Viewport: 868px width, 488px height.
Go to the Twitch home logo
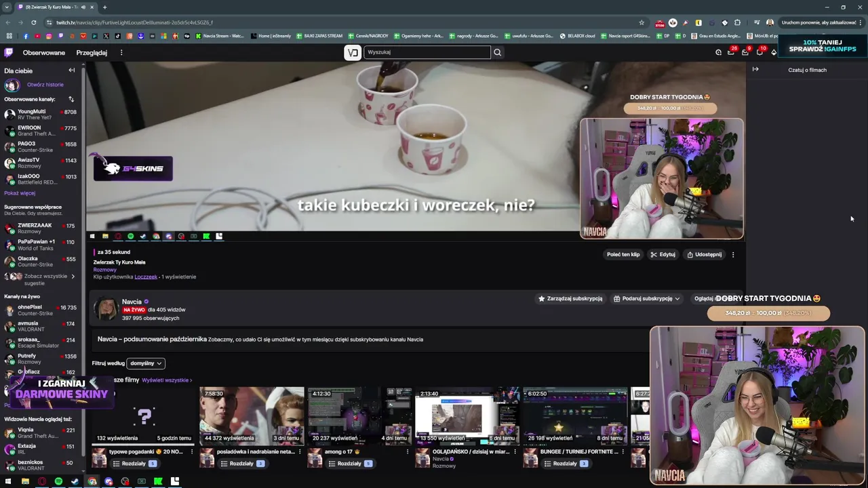(8, 52)
